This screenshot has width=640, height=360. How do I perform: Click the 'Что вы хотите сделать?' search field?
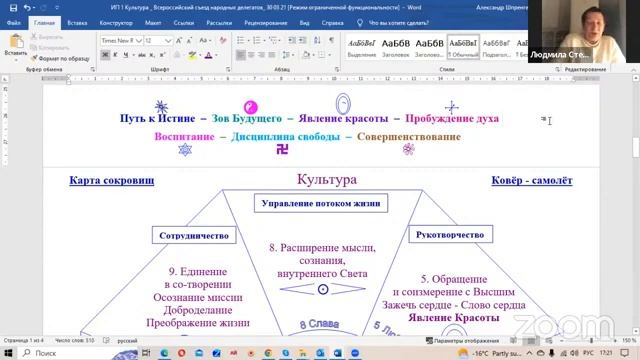click(398, 23)
